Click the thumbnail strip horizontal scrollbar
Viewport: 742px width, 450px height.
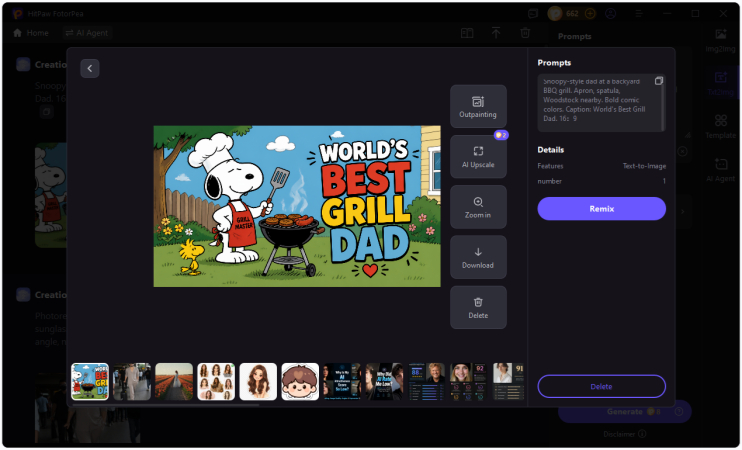coord(166,405)
